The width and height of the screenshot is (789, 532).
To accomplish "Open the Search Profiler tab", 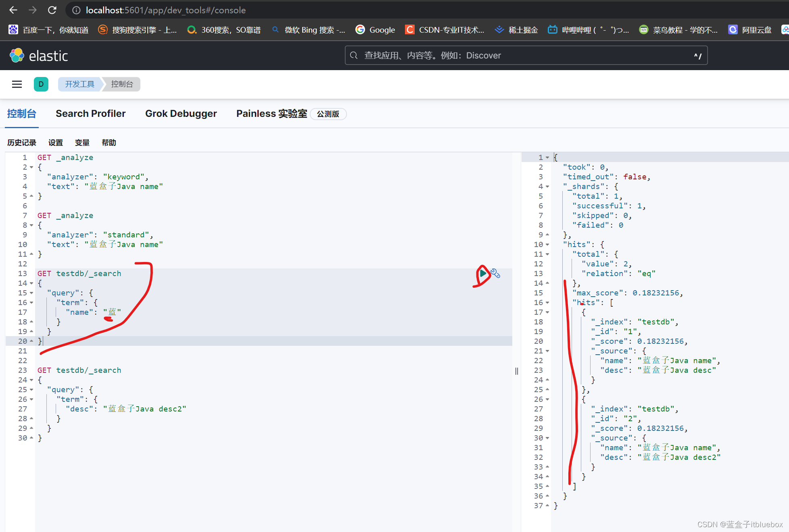I will [90, 114].
